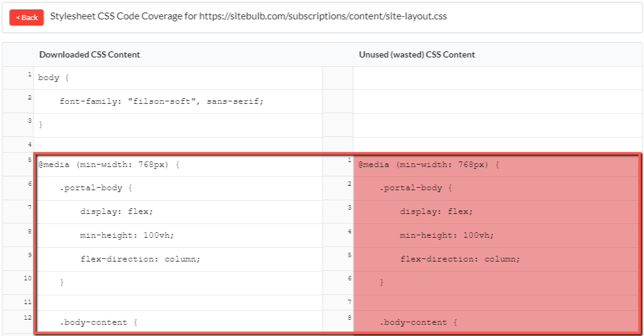
Task: Click flex-direction: column in Downloaded CSS Content column
Action: (140, 259)
